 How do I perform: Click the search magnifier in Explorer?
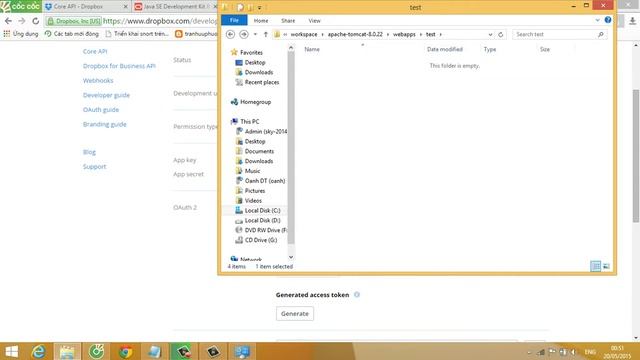[x=601, y=35]
